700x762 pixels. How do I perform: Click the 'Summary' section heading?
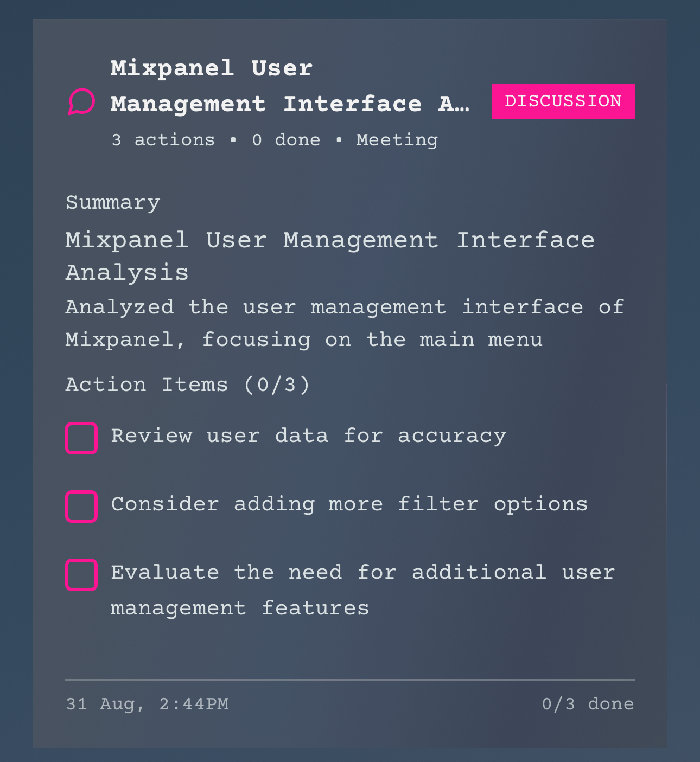coord(113,203)
